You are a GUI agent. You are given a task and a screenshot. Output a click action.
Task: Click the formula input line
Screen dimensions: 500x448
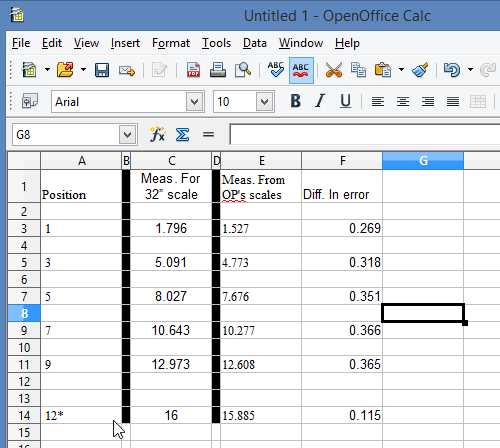(x=365, y=135)
